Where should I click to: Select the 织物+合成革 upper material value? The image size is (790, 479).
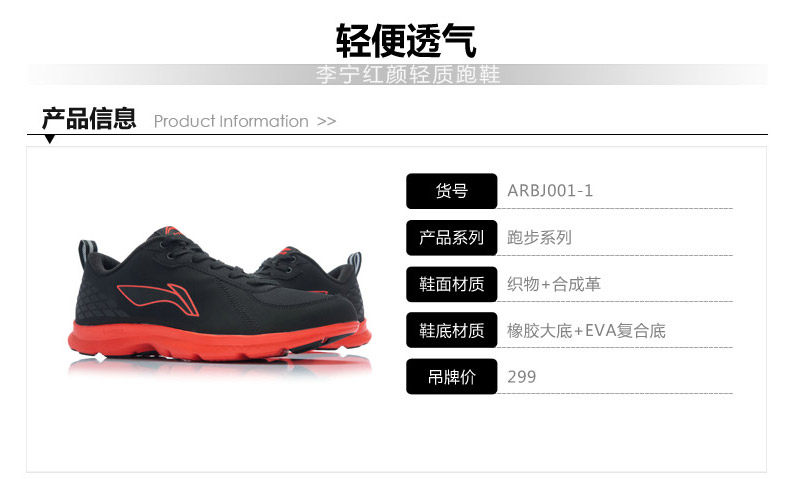pyautogui.click(x=554, y=284)
